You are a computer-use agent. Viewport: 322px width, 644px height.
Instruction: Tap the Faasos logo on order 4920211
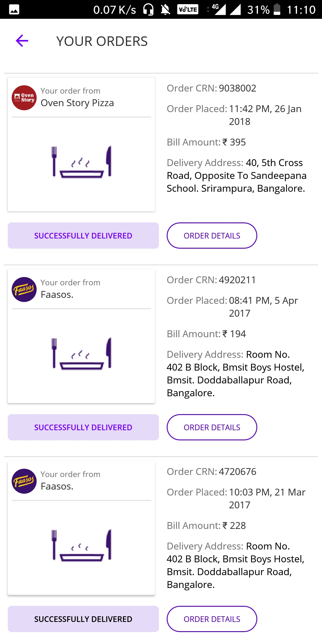click(24, 290)
